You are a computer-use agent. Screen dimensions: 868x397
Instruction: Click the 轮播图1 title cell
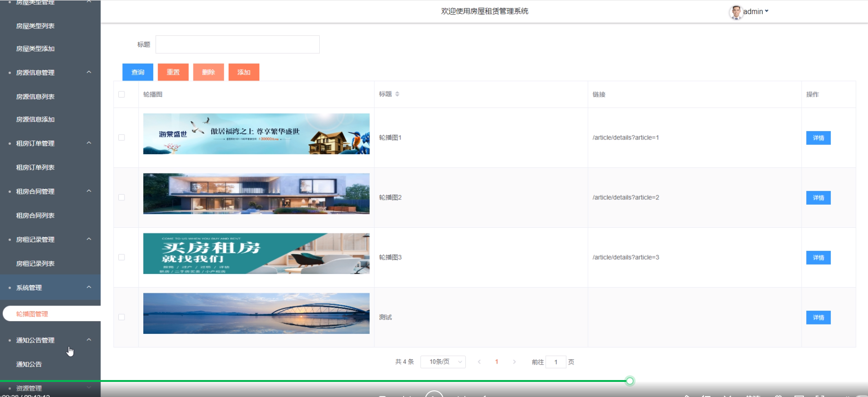390,138
